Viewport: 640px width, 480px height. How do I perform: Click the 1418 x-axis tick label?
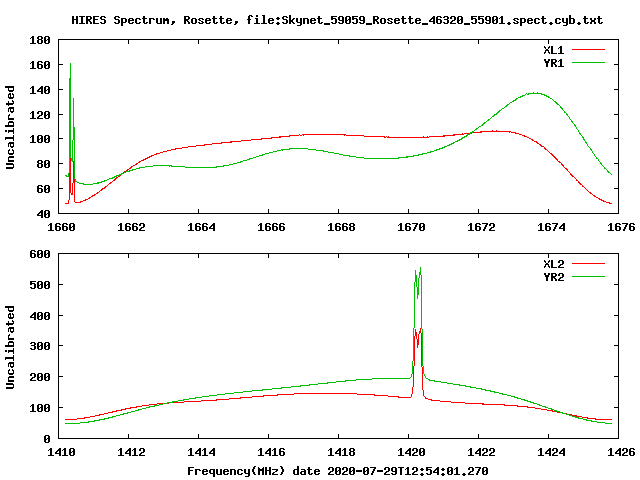[341, 452]
